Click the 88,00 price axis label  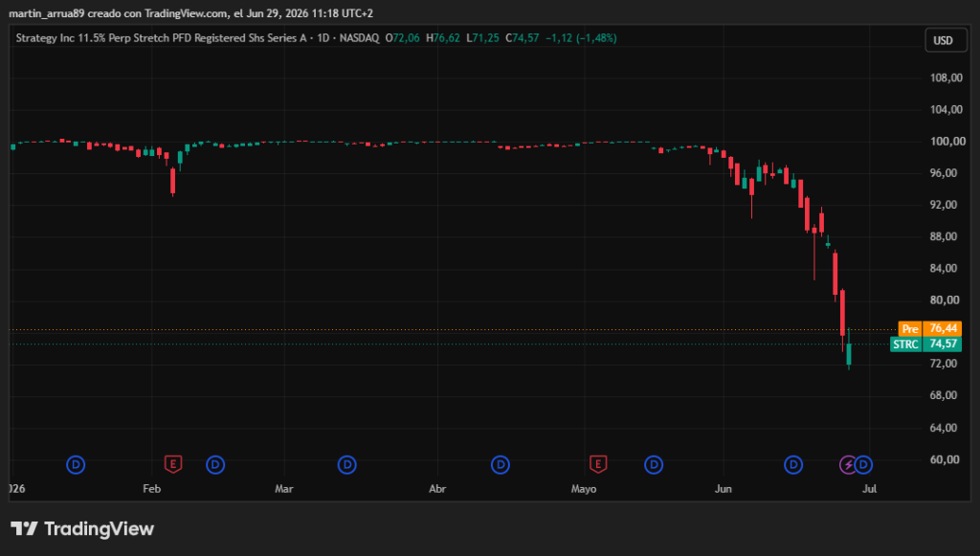944,236
